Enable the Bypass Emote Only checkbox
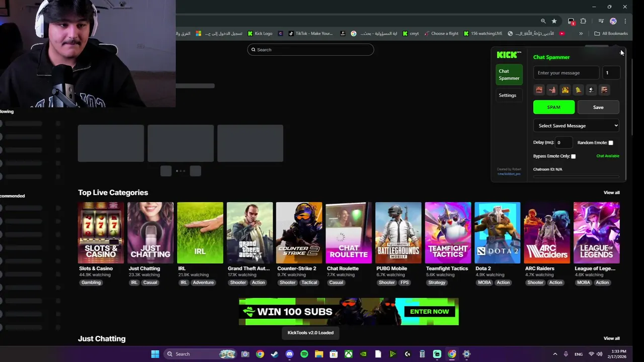 573,156
